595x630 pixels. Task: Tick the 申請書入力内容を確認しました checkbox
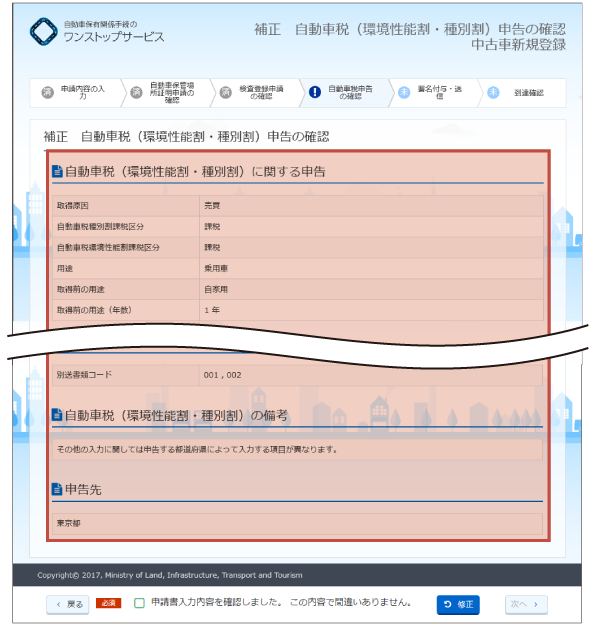139,603
